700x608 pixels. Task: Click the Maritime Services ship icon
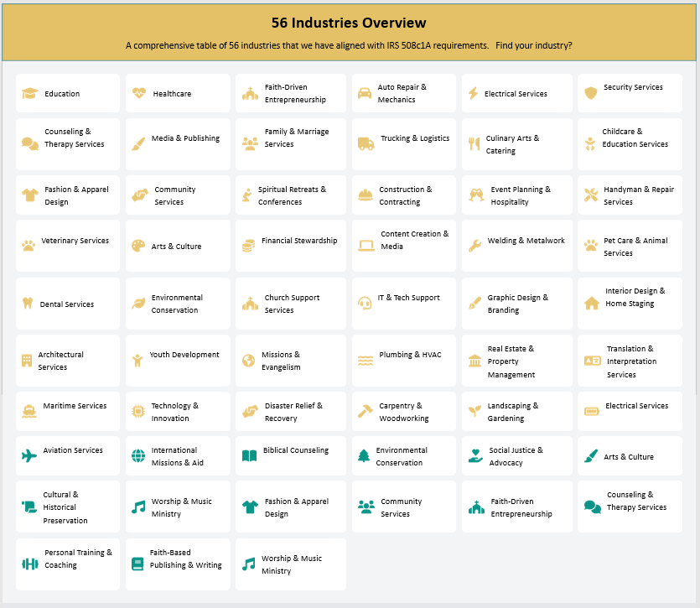(29, 412)
